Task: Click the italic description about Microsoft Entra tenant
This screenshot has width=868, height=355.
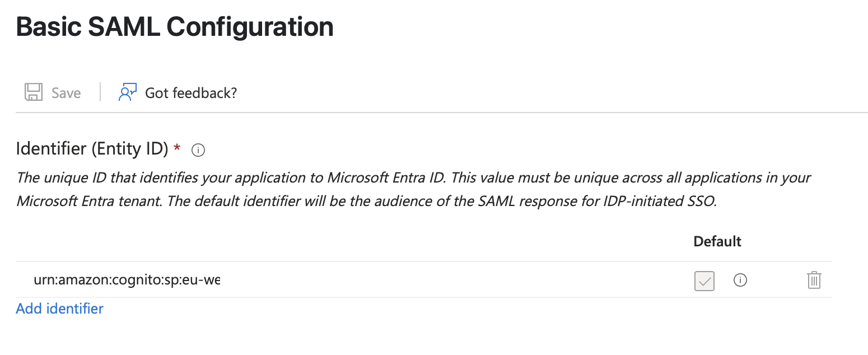Action: 413,189
